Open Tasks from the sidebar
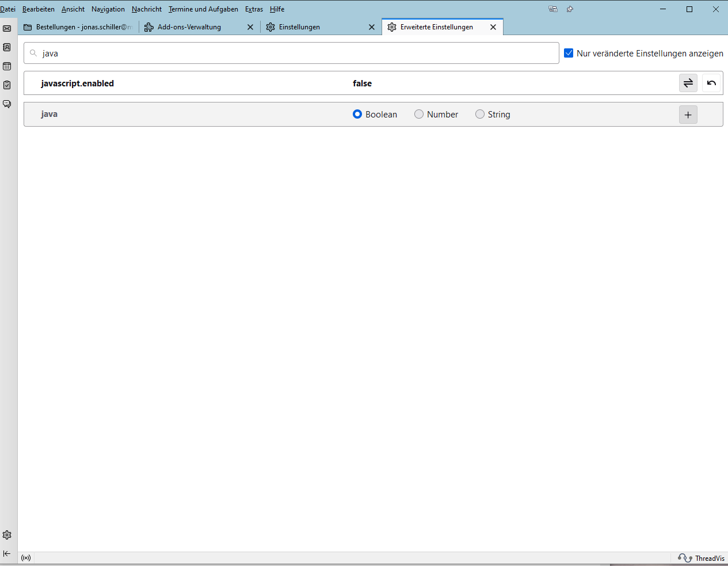 pyautogui.click(x=7, y=85)
